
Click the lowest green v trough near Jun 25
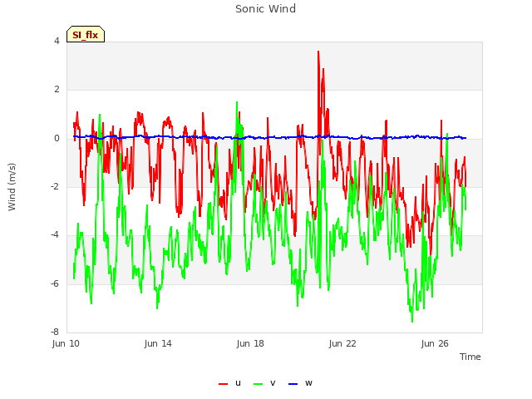(x=412, y=321)
